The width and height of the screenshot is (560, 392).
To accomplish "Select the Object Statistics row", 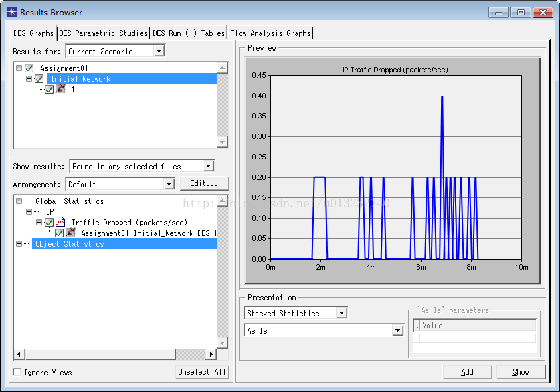I will [124, 244].
